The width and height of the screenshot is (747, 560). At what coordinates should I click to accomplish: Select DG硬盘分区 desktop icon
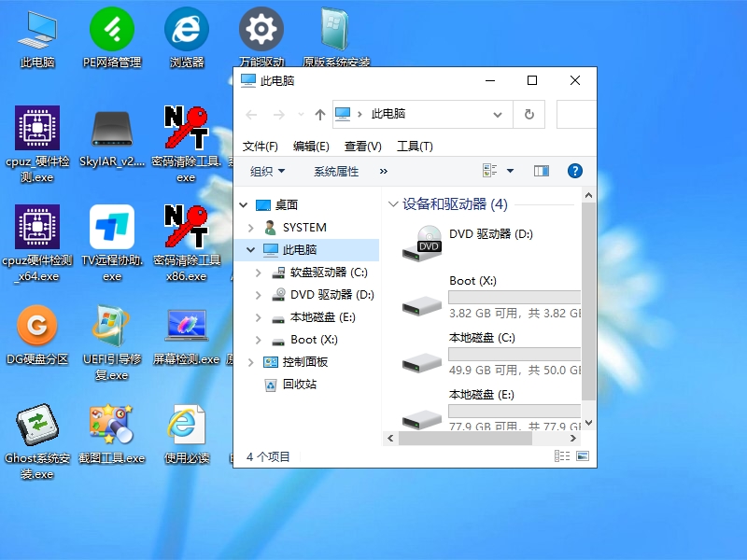37,336
